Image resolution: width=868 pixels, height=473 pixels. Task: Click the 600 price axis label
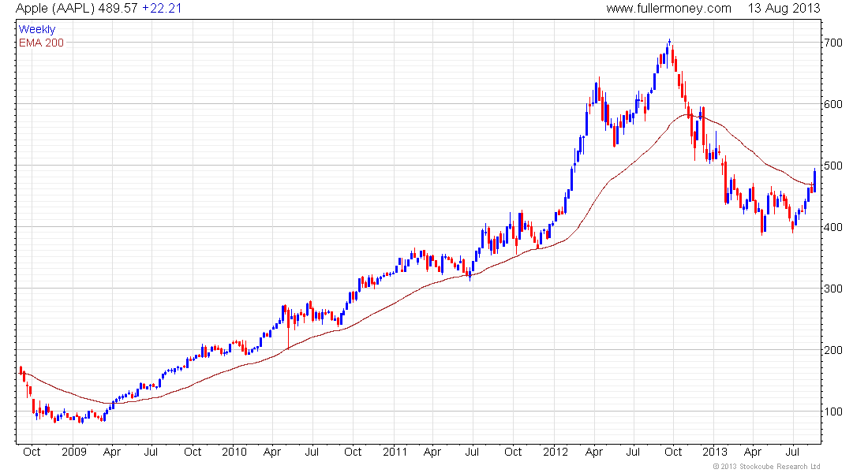point(832,104)
